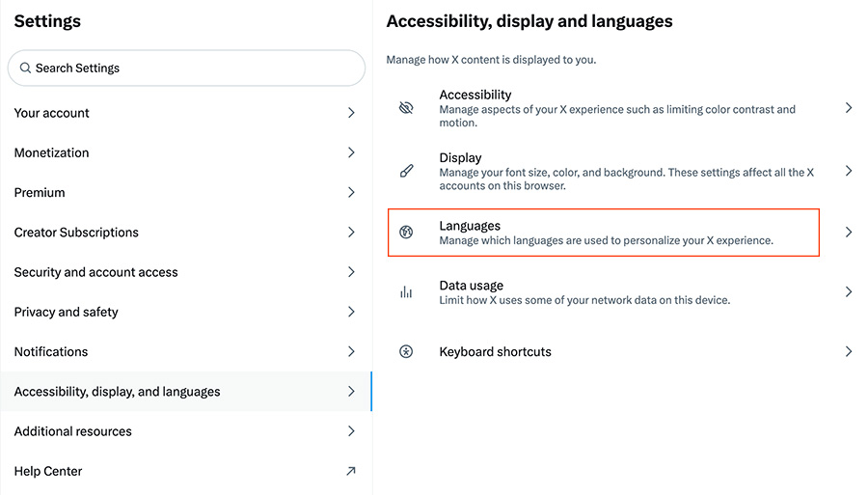Image resolution: width=868 pixels, height=495 pixels.
Task: Open the Notifications settings entry
Action: tap(186, 352)
